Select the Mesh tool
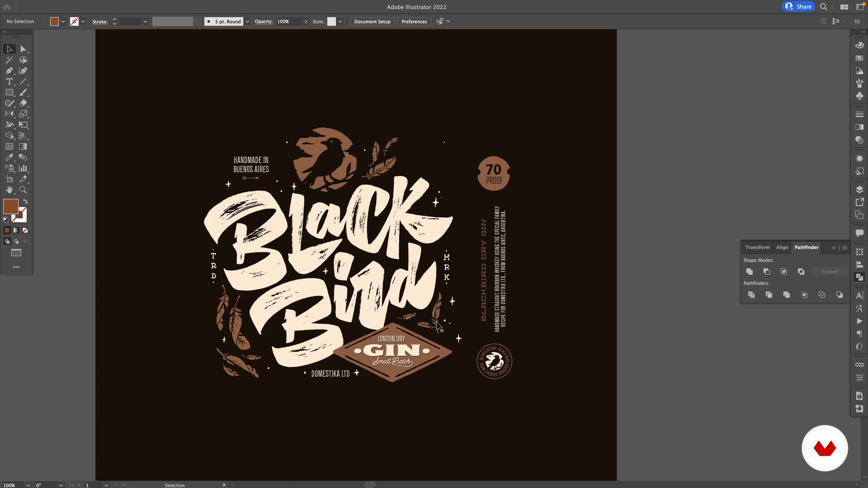This screenshot has height=488, width=868. [9, 146]
